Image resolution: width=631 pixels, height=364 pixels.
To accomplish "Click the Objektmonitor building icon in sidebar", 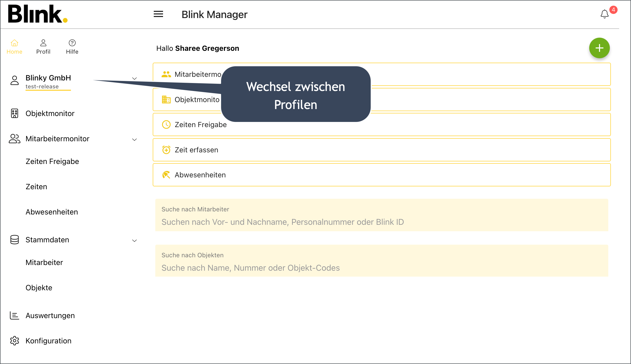I will 14,113.
